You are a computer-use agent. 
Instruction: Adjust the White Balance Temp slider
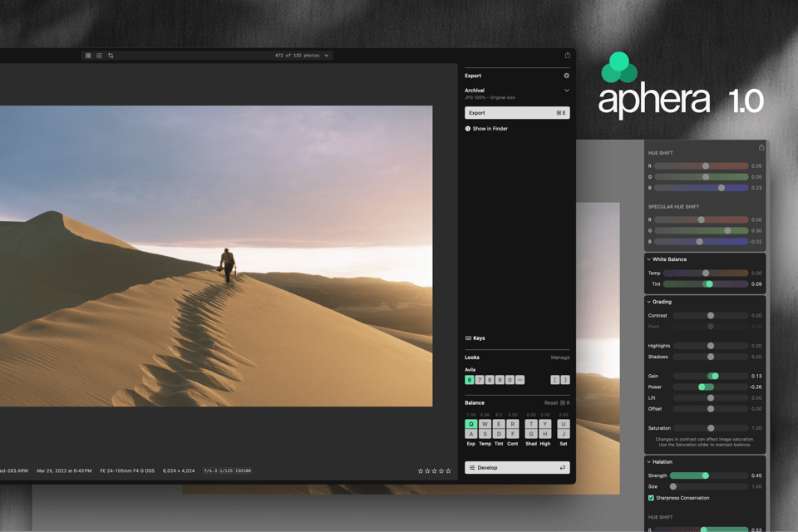tap(706, 273)
